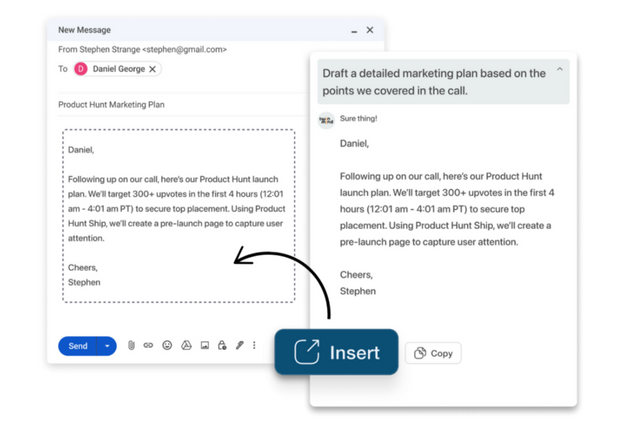Open the Send options dropdown arrow

click(107, 346)
